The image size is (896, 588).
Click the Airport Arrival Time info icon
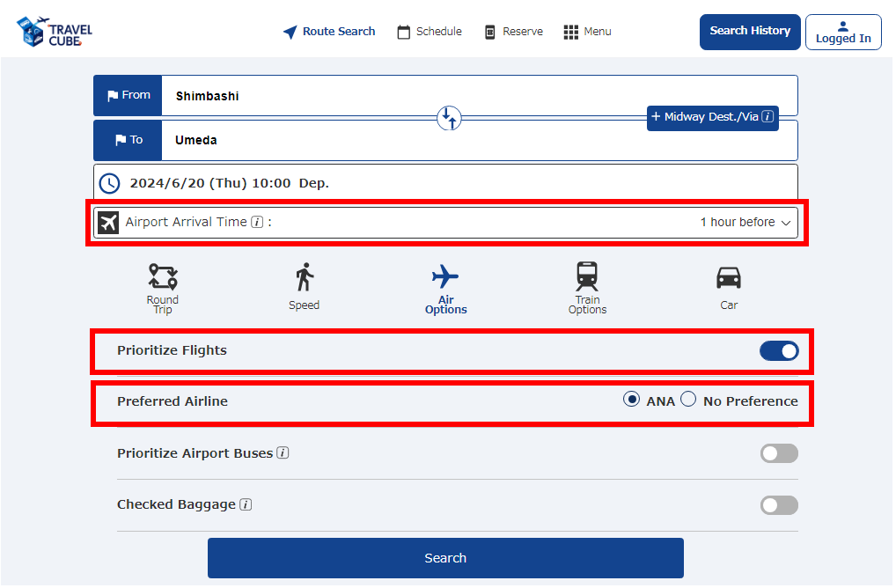point(257,223)
